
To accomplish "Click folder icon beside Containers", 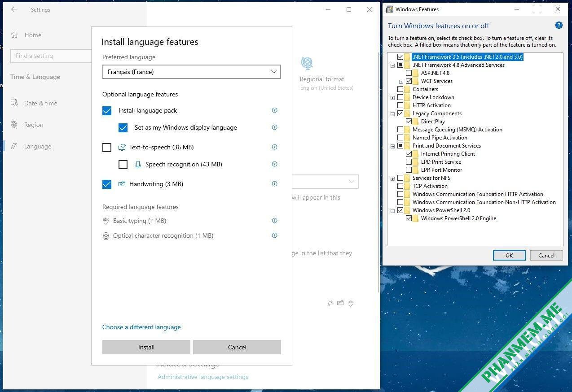I will click(x=407, y=89).
